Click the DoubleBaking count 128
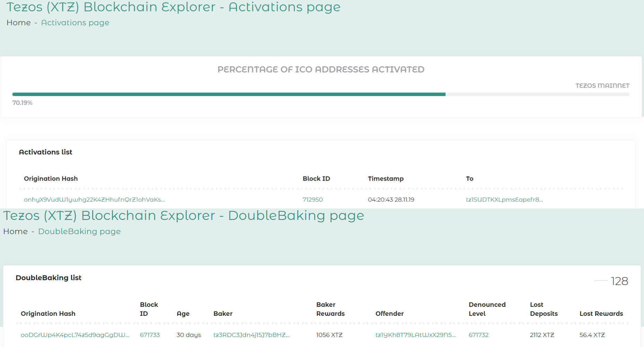Image resolution: width=644 pixels, height=347 pixels. [619, 281]
